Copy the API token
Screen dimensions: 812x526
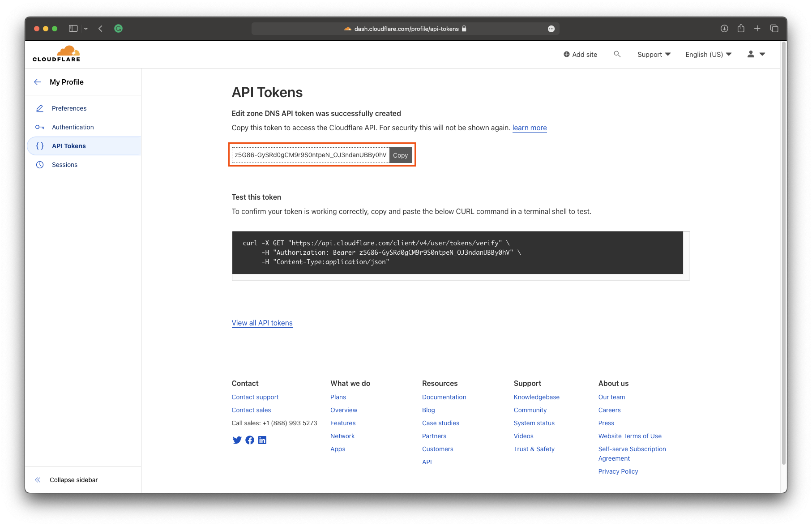(400, 155)
